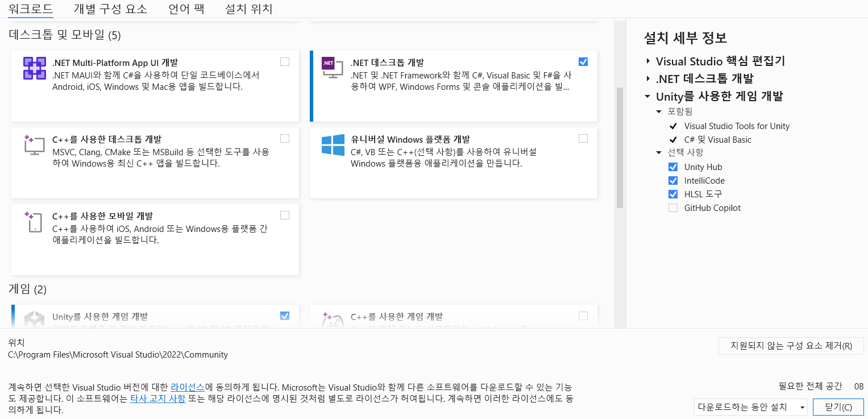868x419 pixels.
Task: Click the .NET 데스크톱 개발 workload icon
Action: click(333, 68)
